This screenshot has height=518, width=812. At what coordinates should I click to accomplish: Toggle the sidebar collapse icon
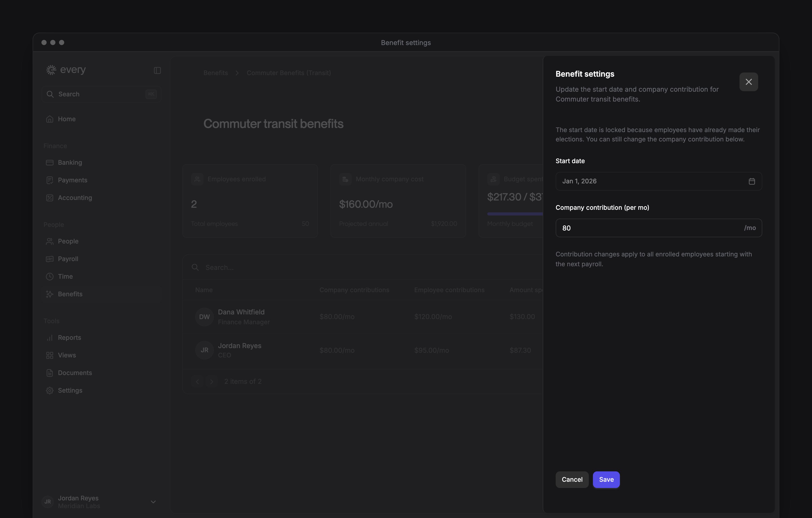[x=157, y=70]
